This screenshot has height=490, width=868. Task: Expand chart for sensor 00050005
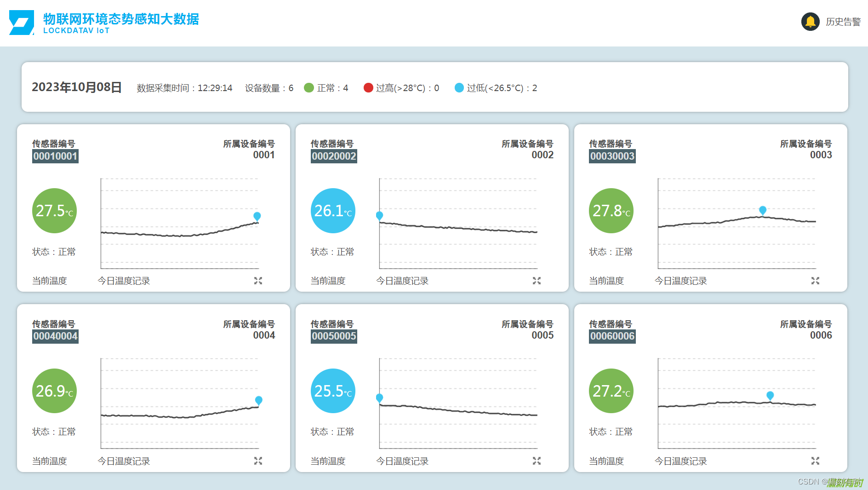(x=537, y=461)
